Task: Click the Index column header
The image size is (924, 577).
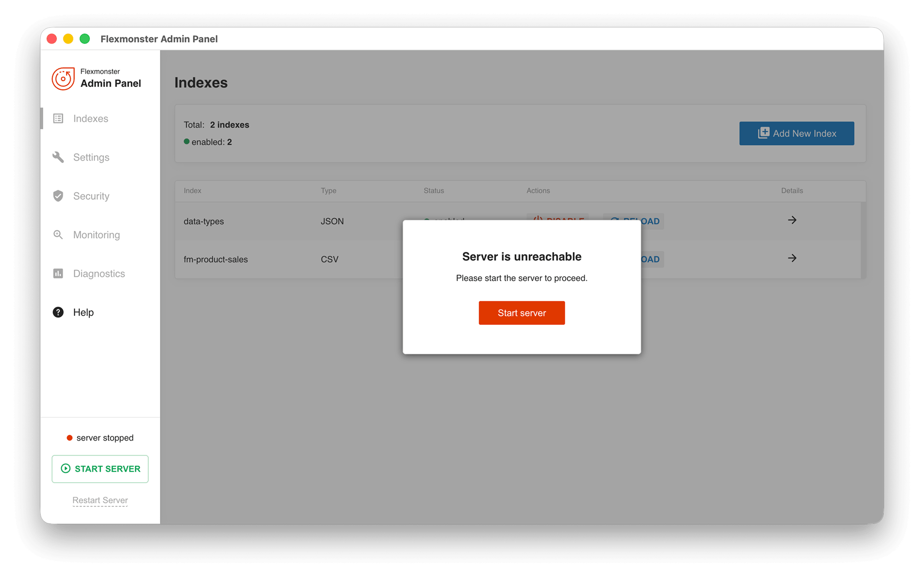Action: 192,190
